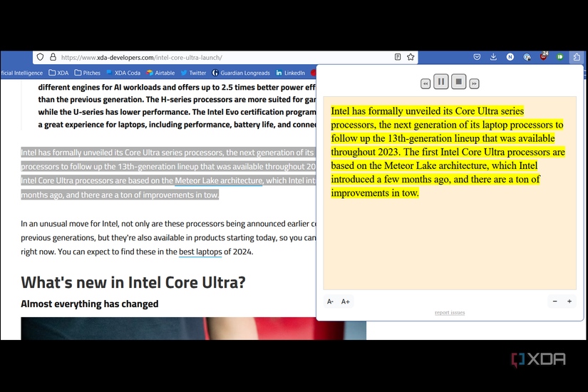Open the Airtable bookmark
Image resolution: width=588 pixels, height=392 pixels.
point(160,73)
